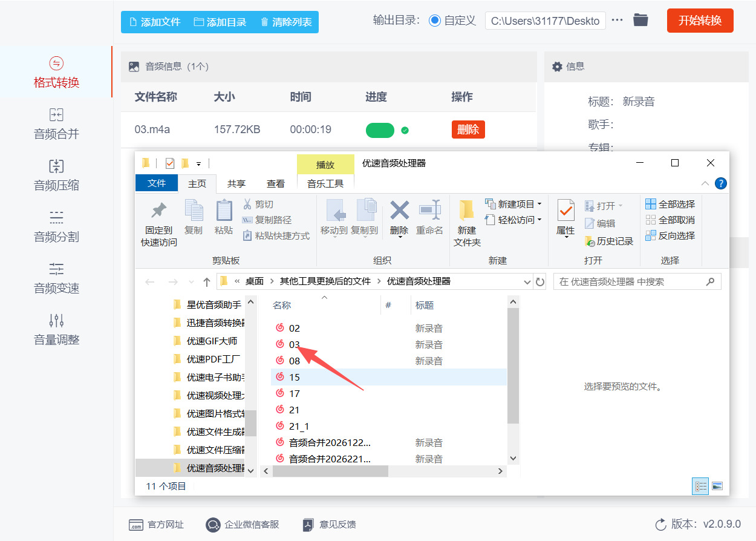Click the address bar refresh button

click(540, 282)
